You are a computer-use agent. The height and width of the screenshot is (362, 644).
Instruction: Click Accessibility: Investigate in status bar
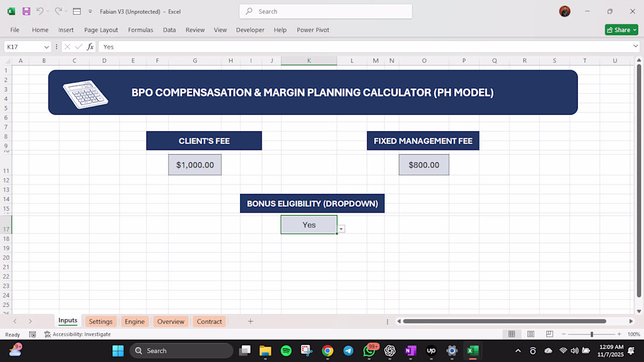coord(78,334)
